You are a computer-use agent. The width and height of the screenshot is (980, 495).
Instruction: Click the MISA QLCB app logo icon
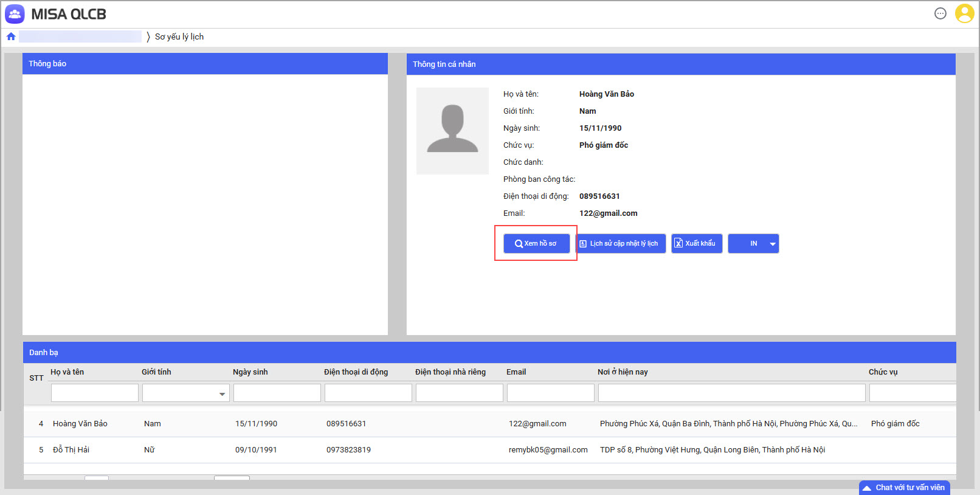tap(15, 14)
